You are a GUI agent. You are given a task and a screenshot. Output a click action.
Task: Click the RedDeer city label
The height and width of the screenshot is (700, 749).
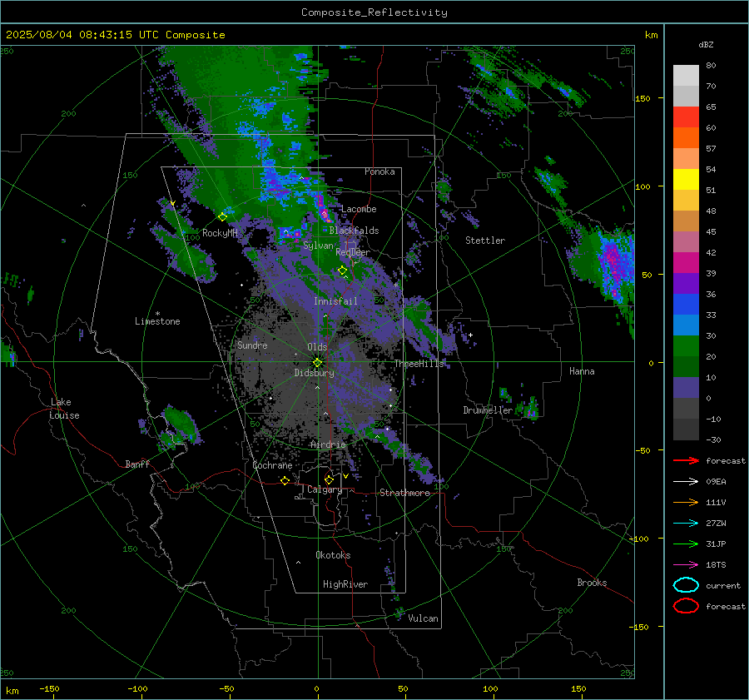(353, 252)
